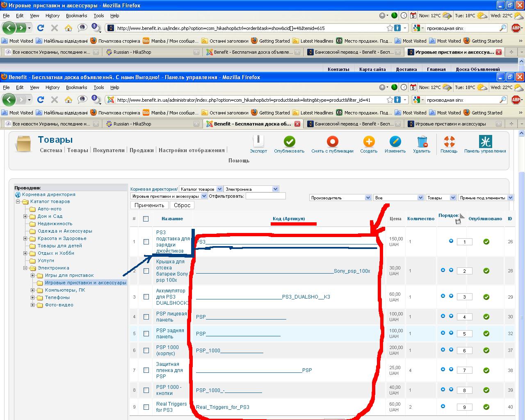The image size is (525, 420).
Task: Open the PSP 1000 (корпус) product link
Action: click(x=167, y=350)
